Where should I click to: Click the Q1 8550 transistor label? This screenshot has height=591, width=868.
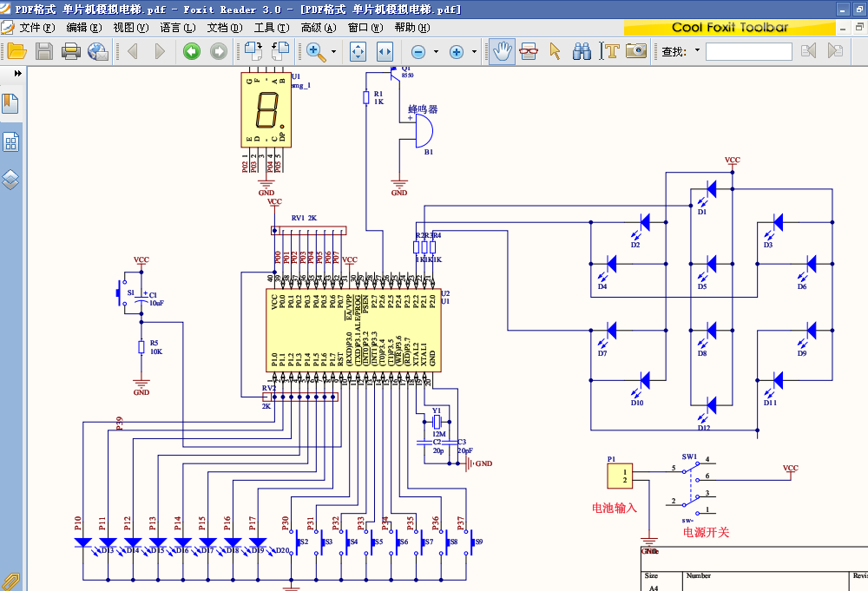[x=407, y=71]
